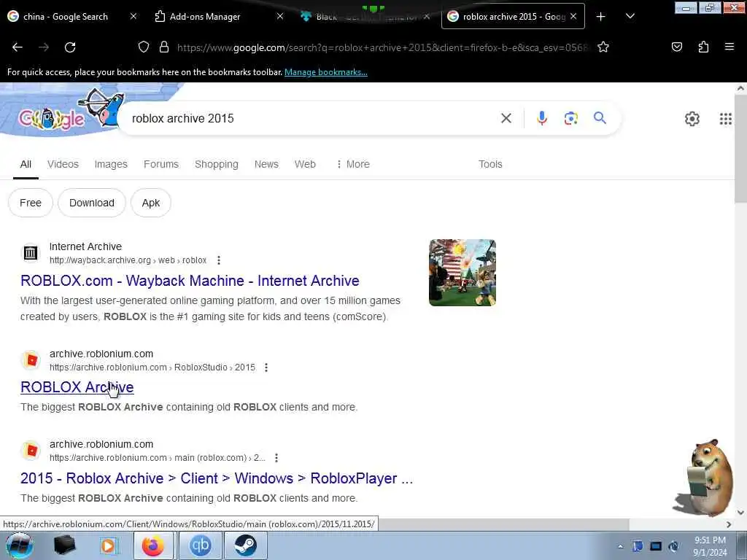Open the tracking protection shield icon
Image resolution: width=747 pixels, height=560 pixels.
click(x=144, y=47)
